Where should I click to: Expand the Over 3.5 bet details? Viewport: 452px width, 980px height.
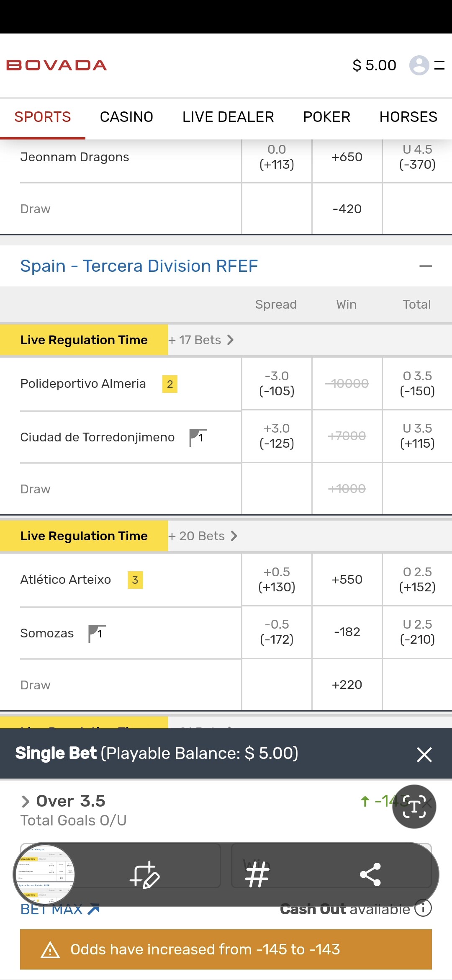26,801
